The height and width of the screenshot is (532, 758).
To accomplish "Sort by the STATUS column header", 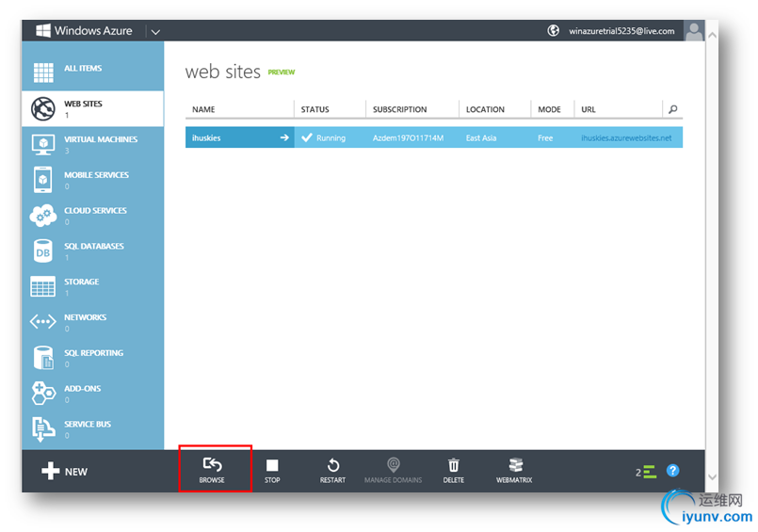I will click(x=314, y=109).
